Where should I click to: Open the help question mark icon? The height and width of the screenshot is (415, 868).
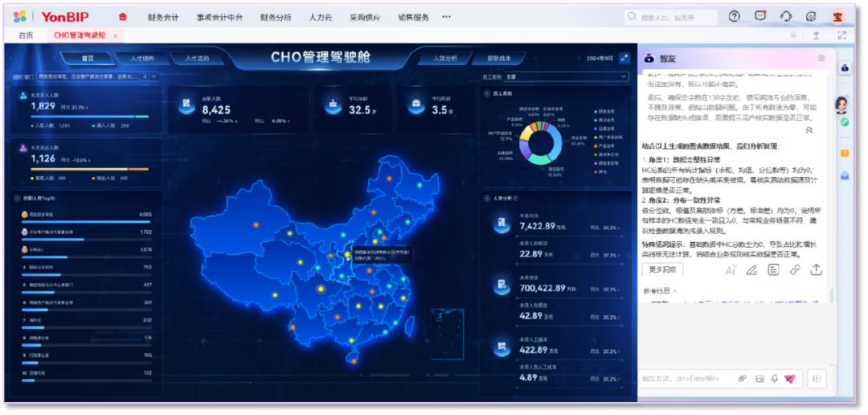(x=734, y=16)
